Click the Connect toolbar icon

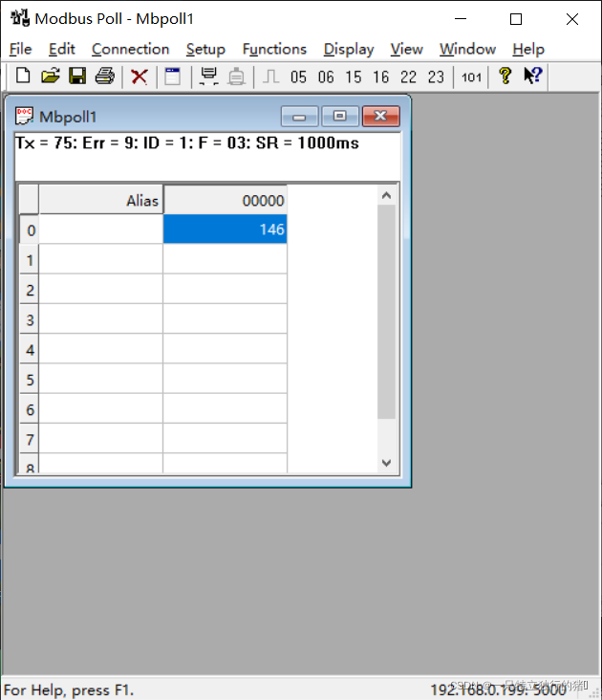pos(208,77)
